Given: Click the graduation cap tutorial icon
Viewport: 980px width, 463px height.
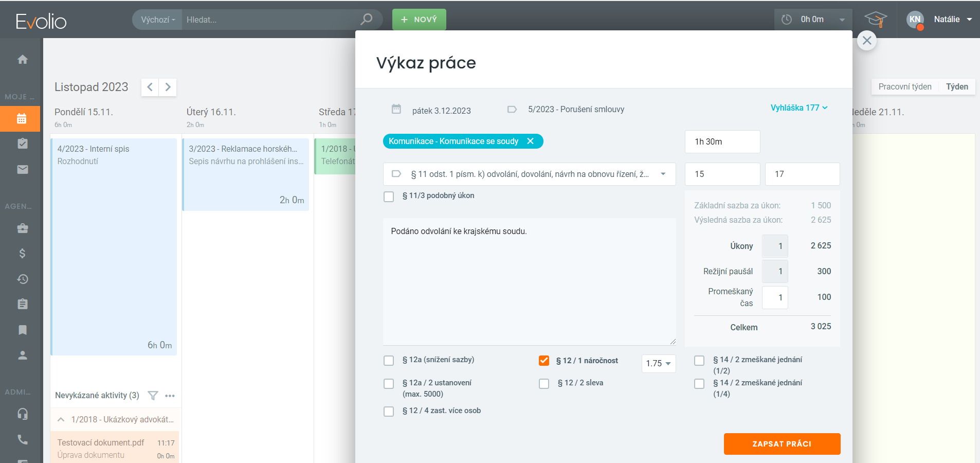Looking at the screenshot, I should coord(875,20).
